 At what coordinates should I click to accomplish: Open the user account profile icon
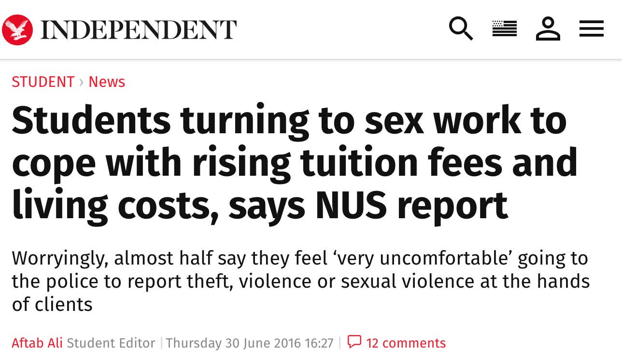coord(548,28)
